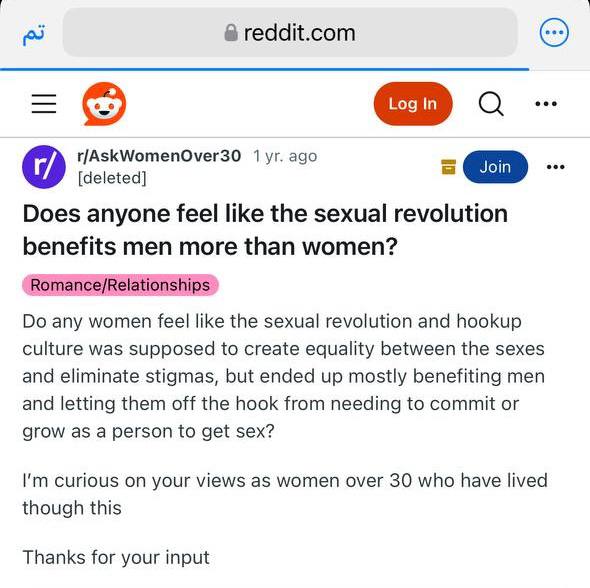The height and width of the screenshot is (588, 590).
Task: Open the Reddit hamburger menu
Action: pos(44,103)
